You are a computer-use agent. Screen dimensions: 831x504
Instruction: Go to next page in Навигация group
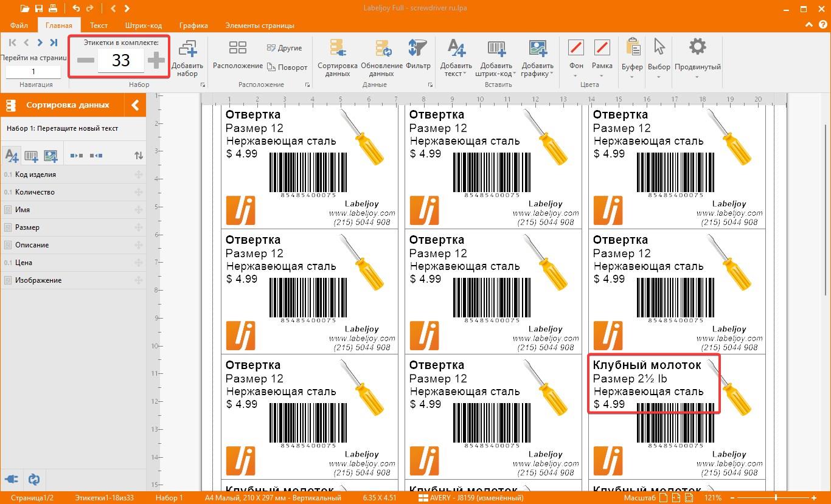pos(40,43)
